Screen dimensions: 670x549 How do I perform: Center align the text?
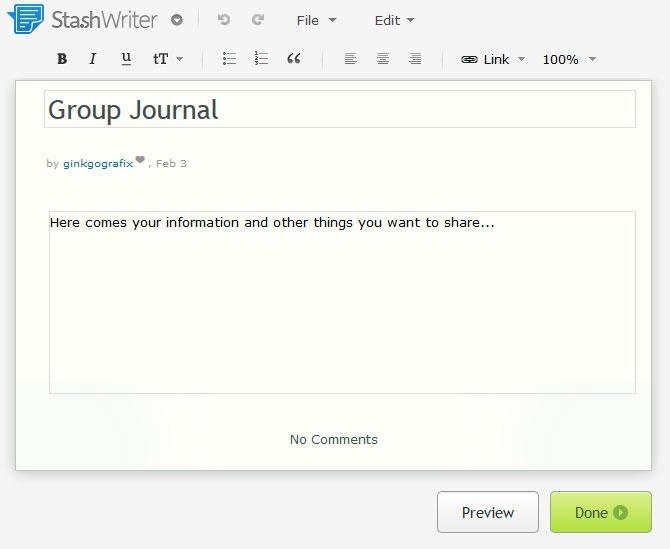(383, 59)
